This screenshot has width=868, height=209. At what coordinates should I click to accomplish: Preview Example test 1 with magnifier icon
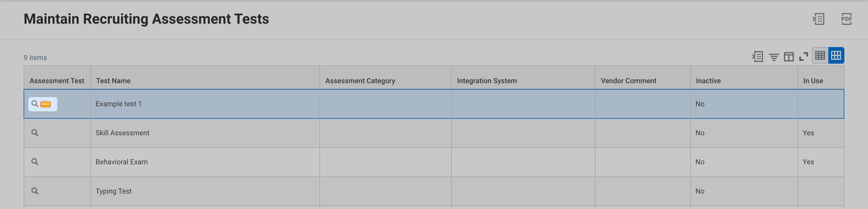point(35,104)
